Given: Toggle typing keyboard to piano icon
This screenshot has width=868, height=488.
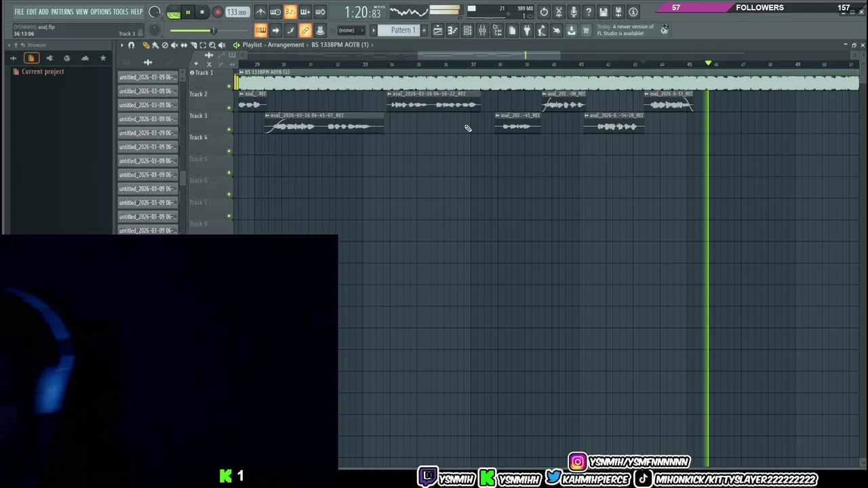Looking at the screenshot, I should click(x=260, y=30).
